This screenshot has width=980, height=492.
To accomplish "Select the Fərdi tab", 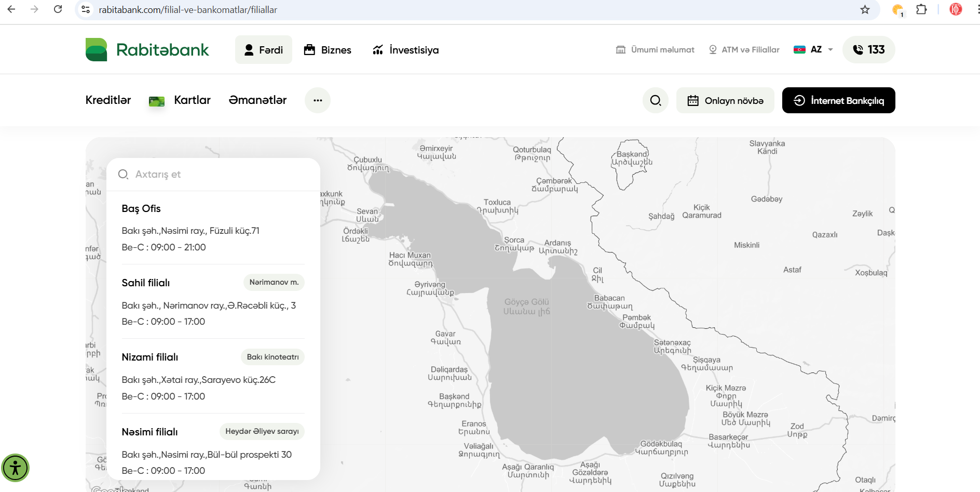I will pos(264,50).
